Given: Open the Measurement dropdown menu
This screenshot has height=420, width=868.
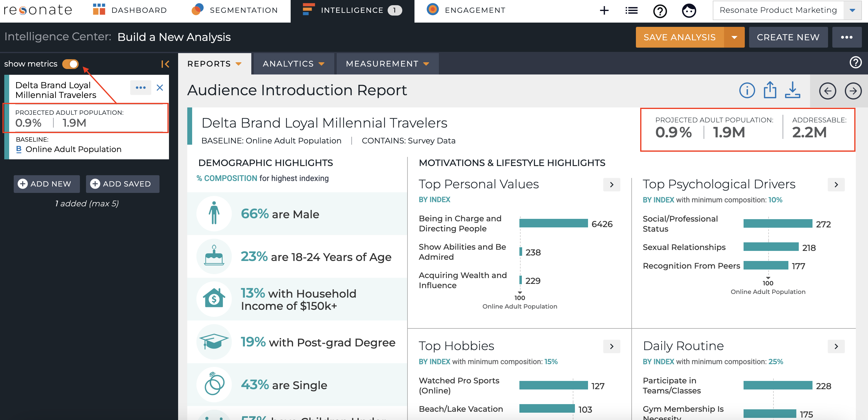Looking at the screenshot, I should pyautogui.click(x=388, y=64).
